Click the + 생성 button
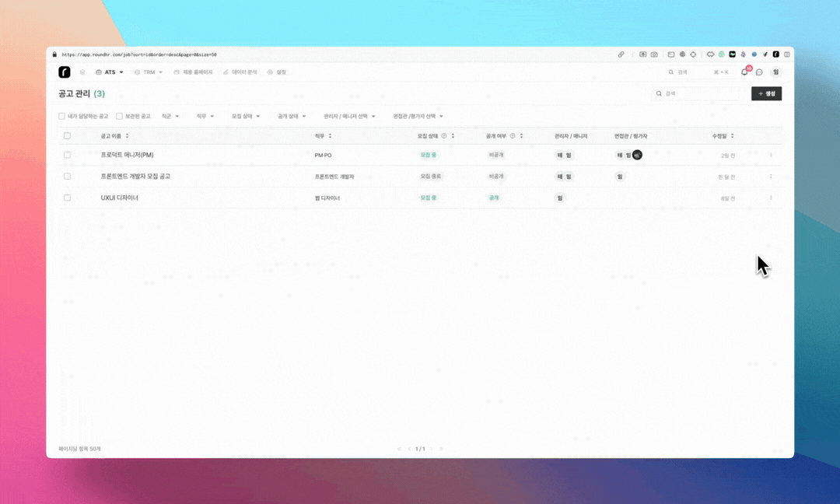840x504 pixels. point(766,93)
